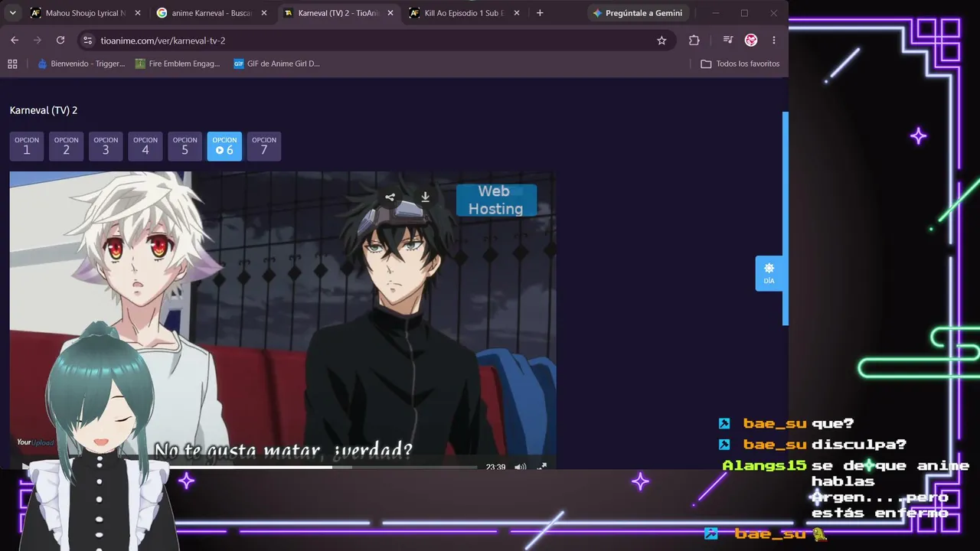Image resolution: width=980 pixels, height=551 pixels.
Task: Open the Extensions puzzle icon
Action: [x=694, y=41]
